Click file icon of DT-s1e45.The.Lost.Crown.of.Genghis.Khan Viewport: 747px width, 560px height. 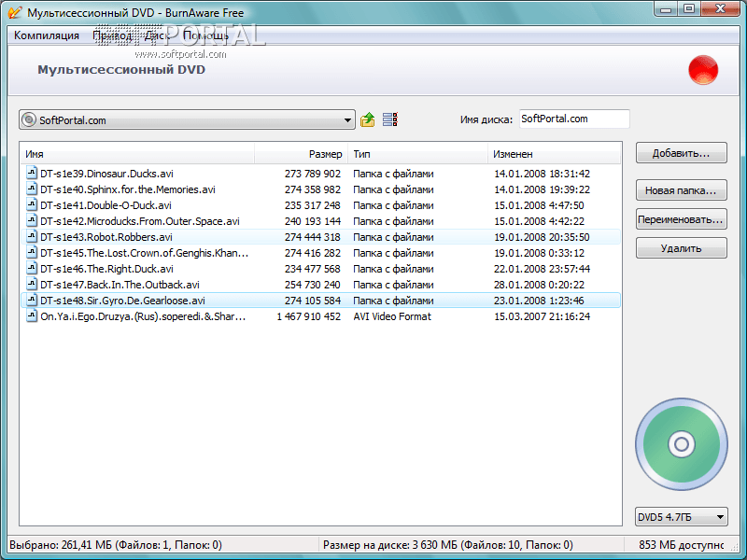[x=32, y=252]
